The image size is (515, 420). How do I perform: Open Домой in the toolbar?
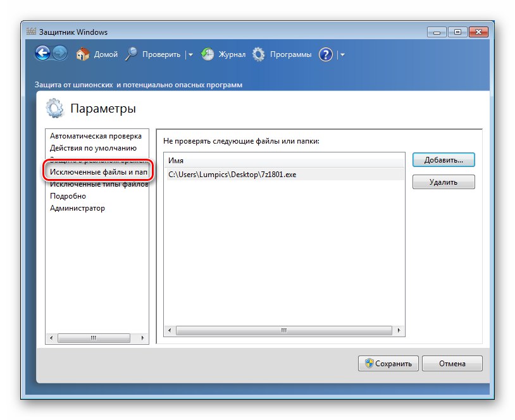[x=106, y=54]
